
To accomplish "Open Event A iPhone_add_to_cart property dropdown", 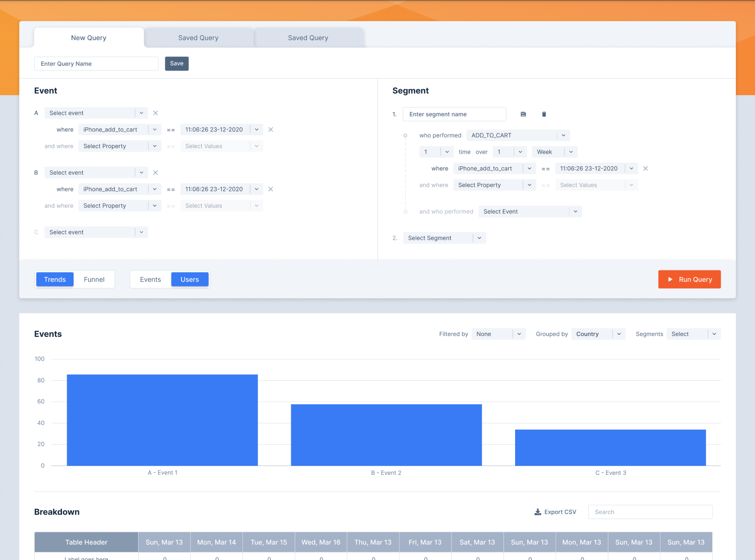I will click(120, 130).
